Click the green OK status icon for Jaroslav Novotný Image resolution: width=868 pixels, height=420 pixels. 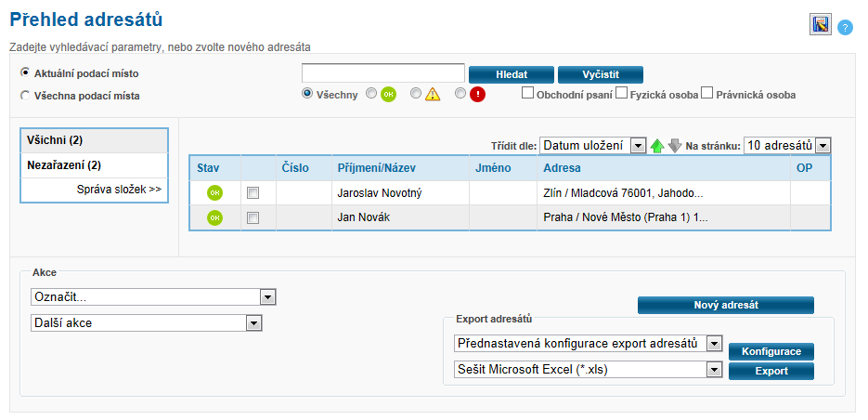coord(214,192)
